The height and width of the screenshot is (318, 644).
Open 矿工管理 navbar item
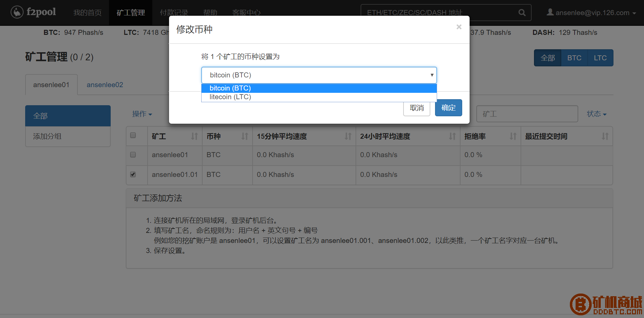tap(131, 13)
